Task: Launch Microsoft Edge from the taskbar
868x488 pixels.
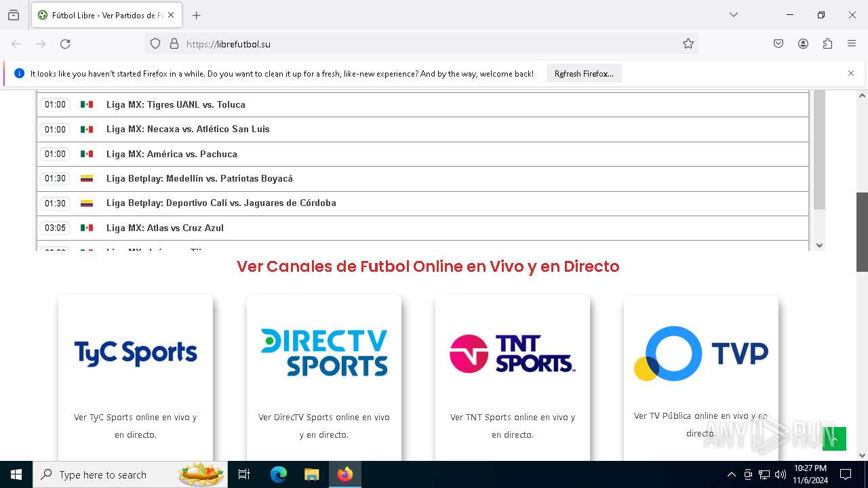Action: [x=279, y=474]
